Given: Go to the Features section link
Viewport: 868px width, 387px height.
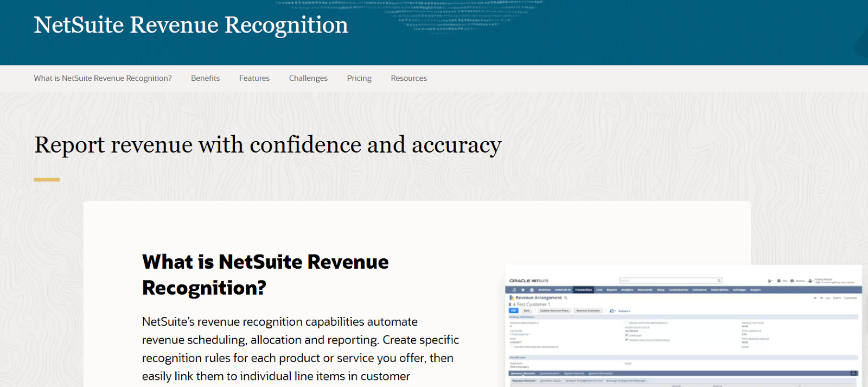Looking at the screenshot, I should point(254,78).
